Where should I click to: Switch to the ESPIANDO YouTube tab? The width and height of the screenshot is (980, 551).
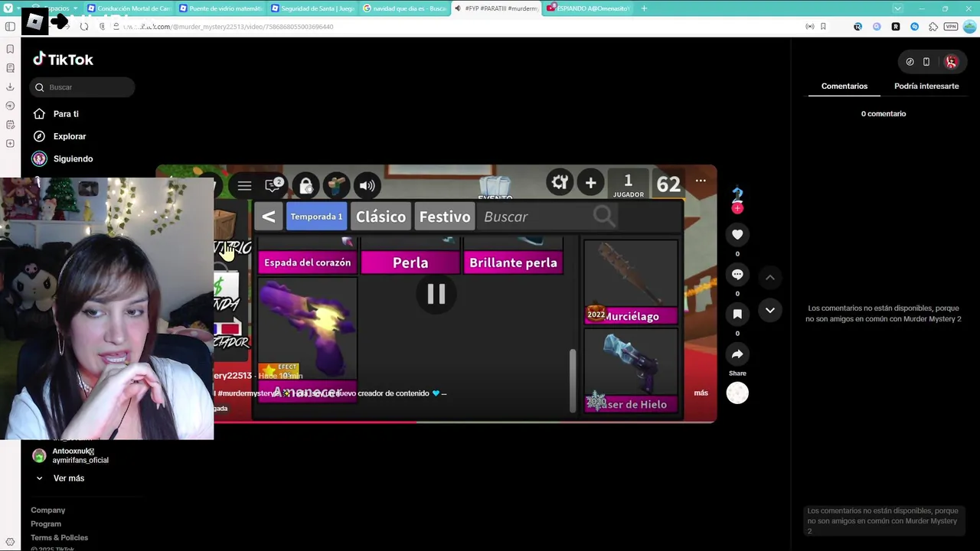click(588, 8)
